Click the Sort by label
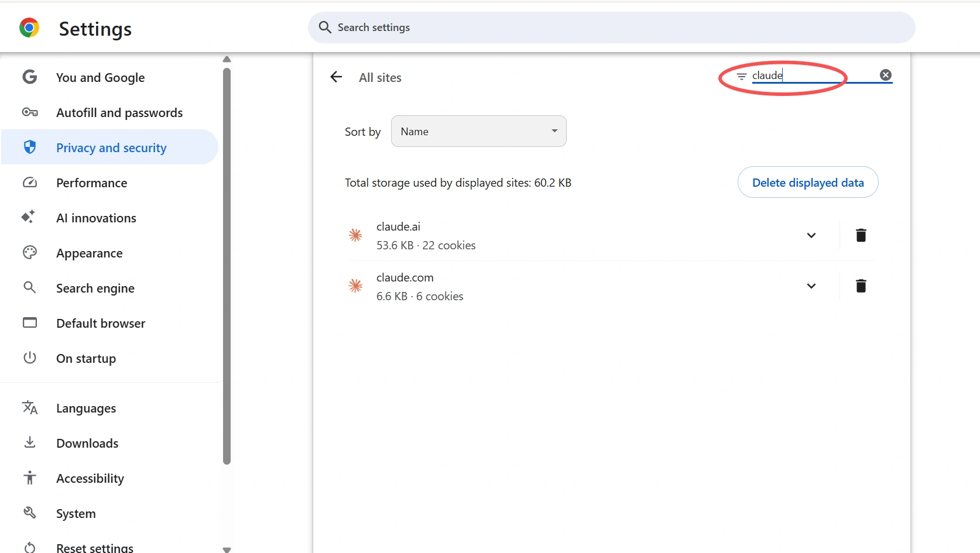Screen dimensions: 980x553 [362, 132]
